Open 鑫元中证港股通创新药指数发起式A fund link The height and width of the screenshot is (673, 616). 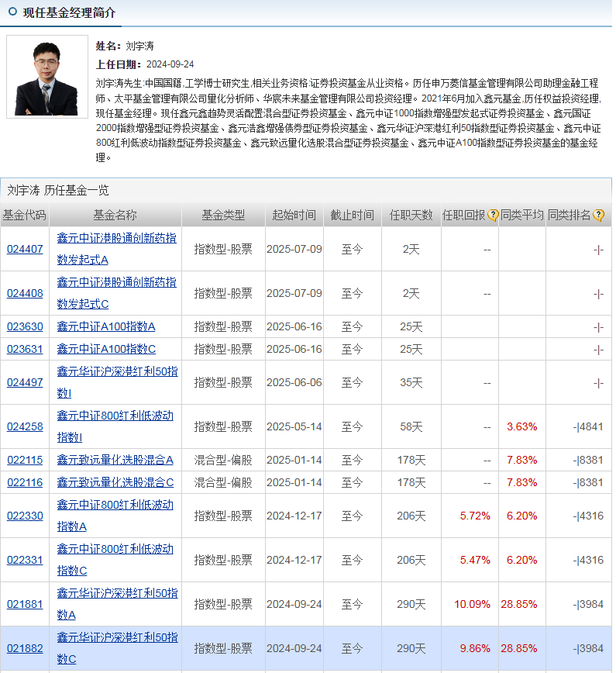(x=117, y=249)
